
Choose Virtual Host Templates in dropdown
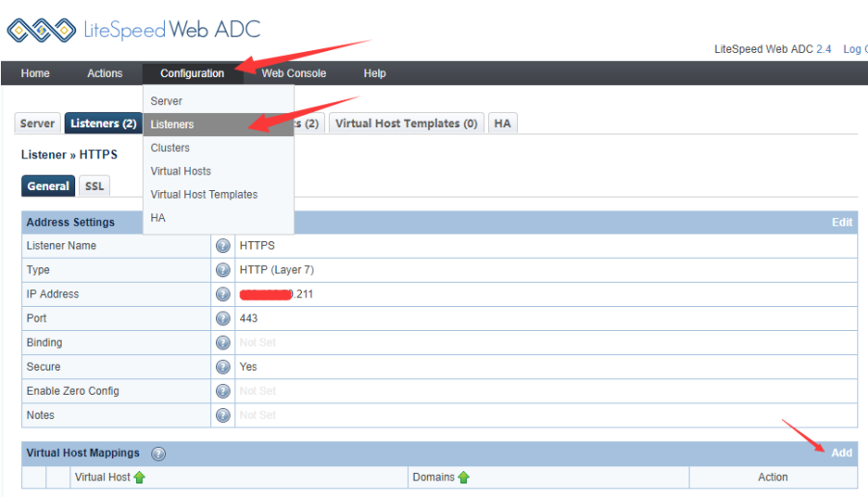click(x=219, y=195)
